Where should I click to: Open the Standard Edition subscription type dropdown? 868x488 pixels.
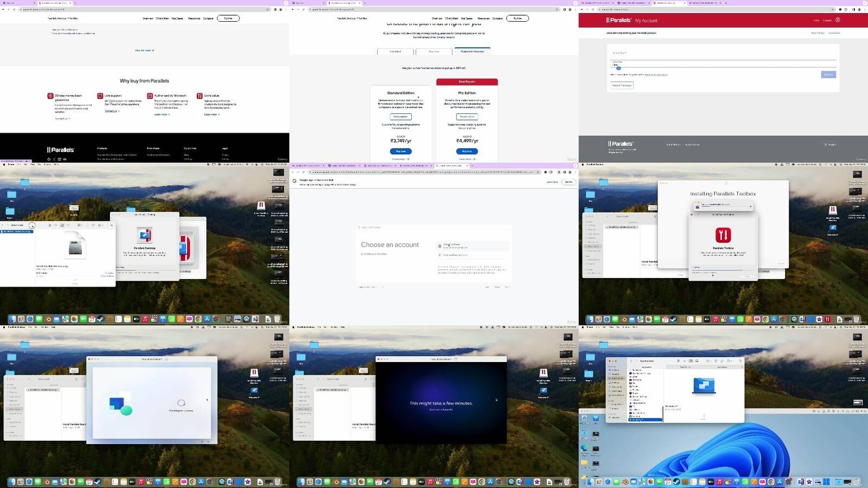coord(400,117)
